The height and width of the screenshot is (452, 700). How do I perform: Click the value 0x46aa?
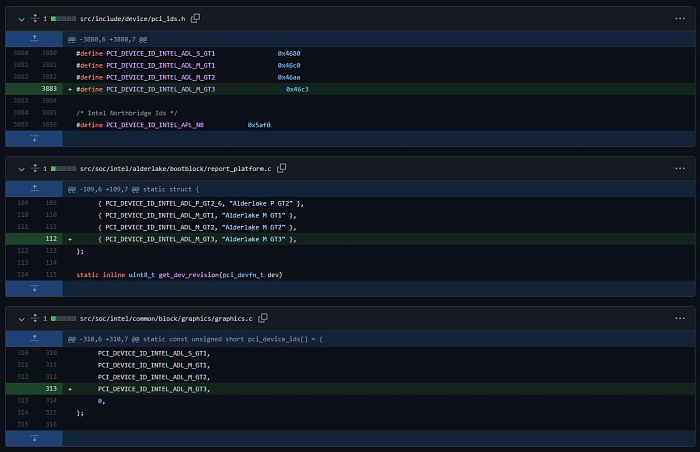(289, 78)
